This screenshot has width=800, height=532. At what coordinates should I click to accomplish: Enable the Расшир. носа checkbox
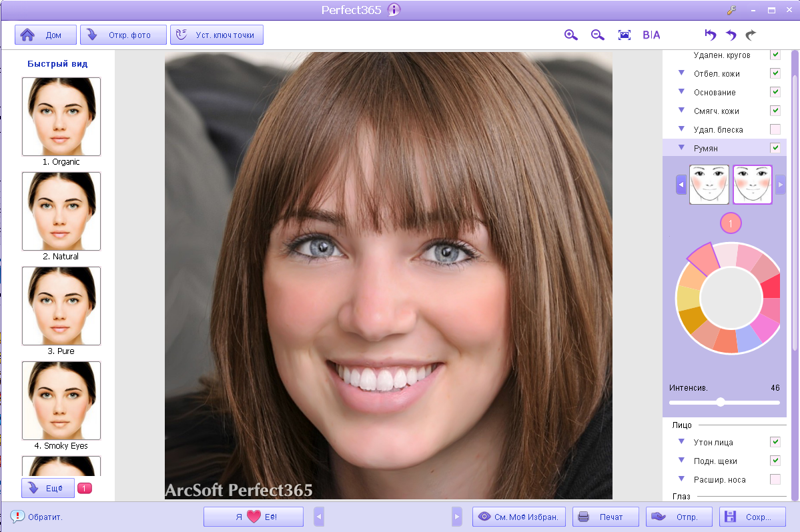tap(775, 479)
